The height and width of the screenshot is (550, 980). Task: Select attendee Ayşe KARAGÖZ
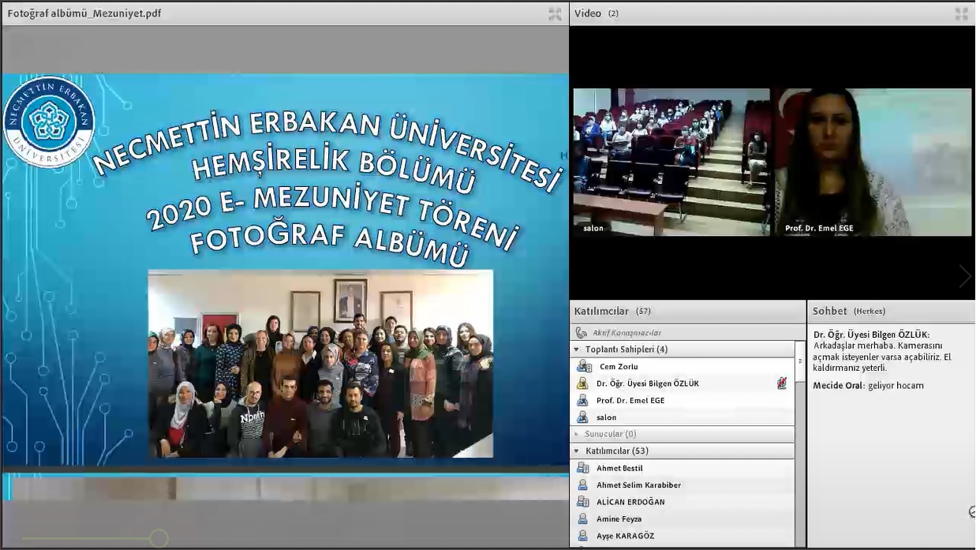tap(625, 536)
